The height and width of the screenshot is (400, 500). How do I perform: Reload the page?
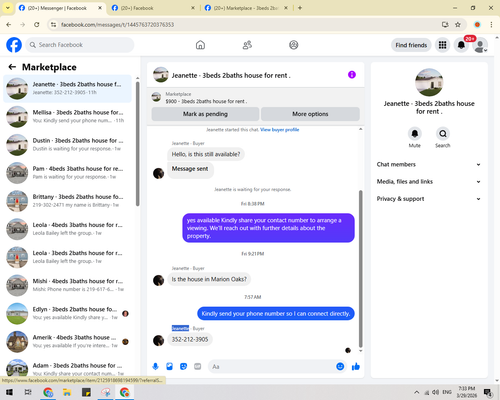(37, 25)
